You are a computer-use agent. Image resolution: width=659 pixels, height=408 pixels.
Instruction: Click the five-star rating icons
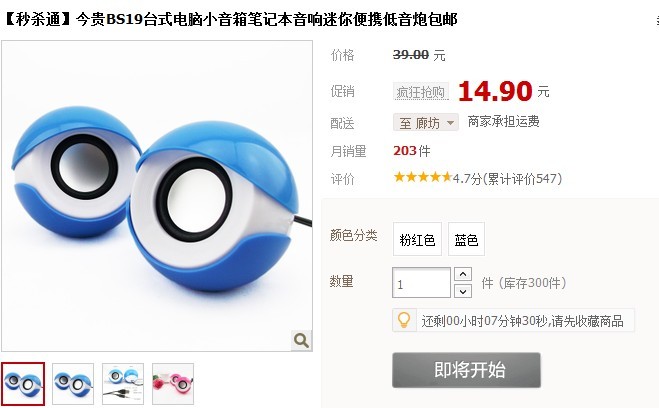pyautogui.click(x=422, y=177)
